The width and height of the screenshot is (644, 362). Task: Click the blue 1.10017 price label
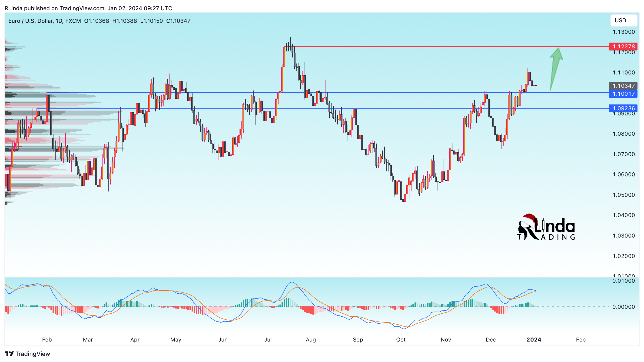623,94
